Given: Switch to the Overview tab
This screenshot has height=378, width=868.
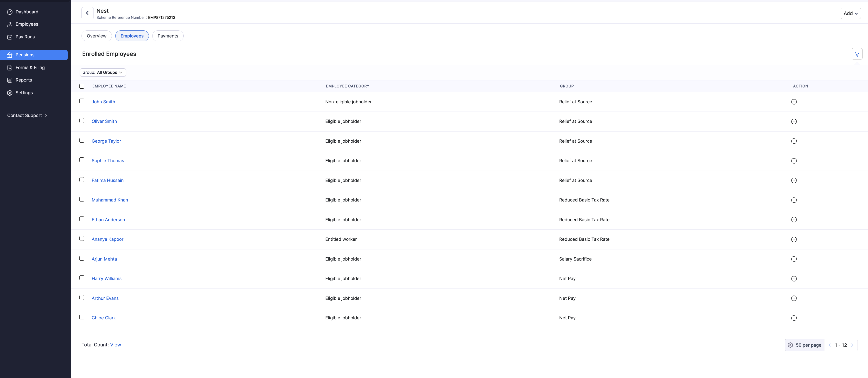Looking at the screenshot, I should (x=97, y=36).
